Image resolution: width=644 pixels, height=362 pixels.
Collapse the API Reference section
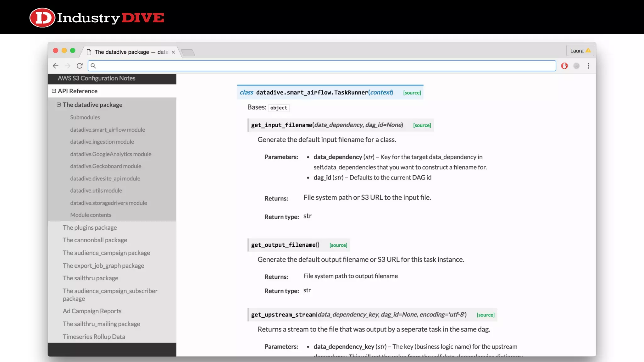(x=54, y=91)
